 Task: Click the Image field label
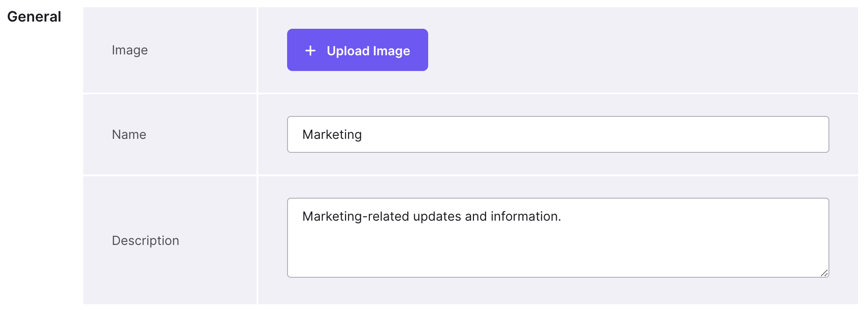click(129, 50)
